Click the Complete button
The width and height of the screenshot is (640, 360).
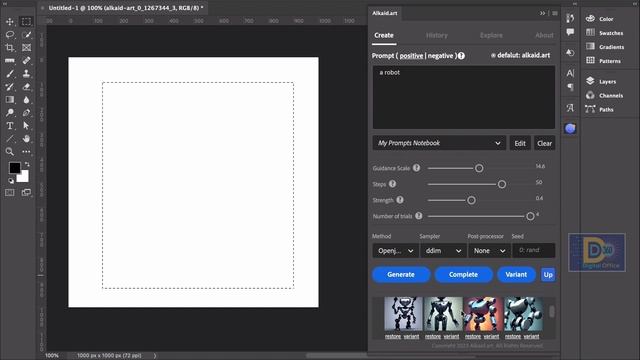pyautogui.click(x=463, y=275)
